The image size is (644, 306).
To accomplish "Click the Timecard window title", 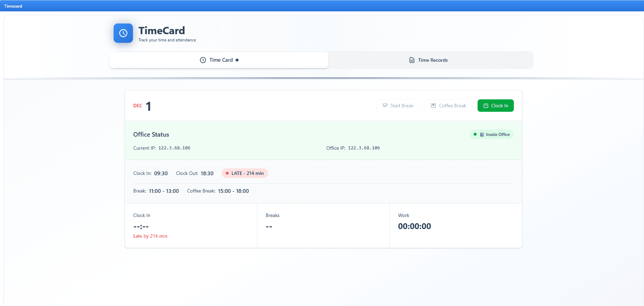I will tap(13, 6).
